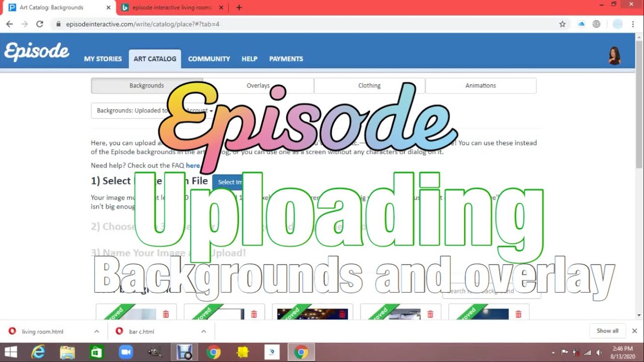Screen dimensions: 644x362
Task: Open the screen recorder taskbar icon
Action: (x=184, y=352)
